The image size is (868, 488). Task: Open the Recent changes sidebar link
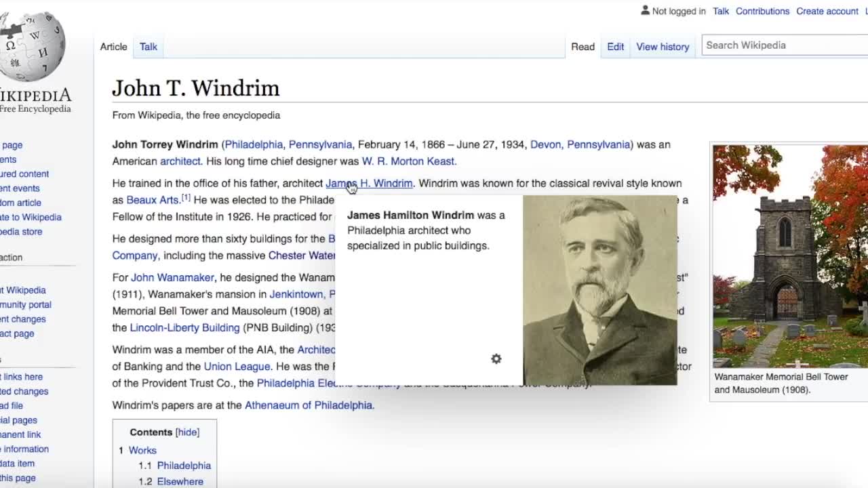[x=23, y=319]
